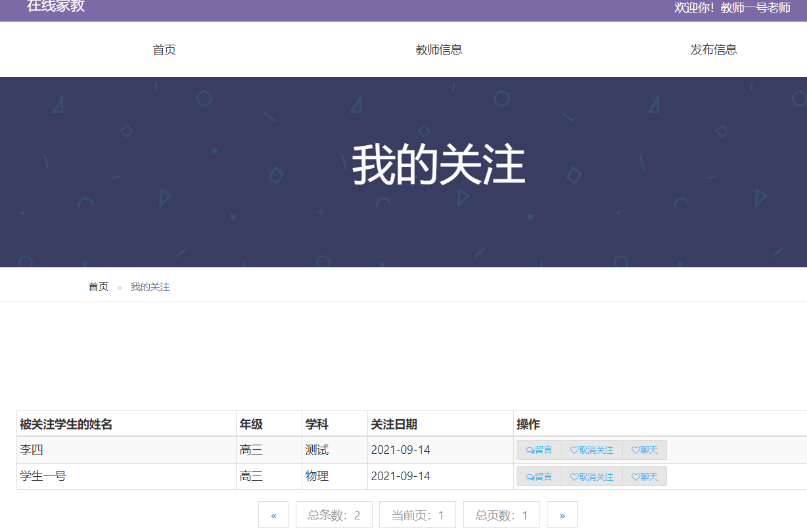Click 首页 in the breadcrumb trail

point(98,286)
